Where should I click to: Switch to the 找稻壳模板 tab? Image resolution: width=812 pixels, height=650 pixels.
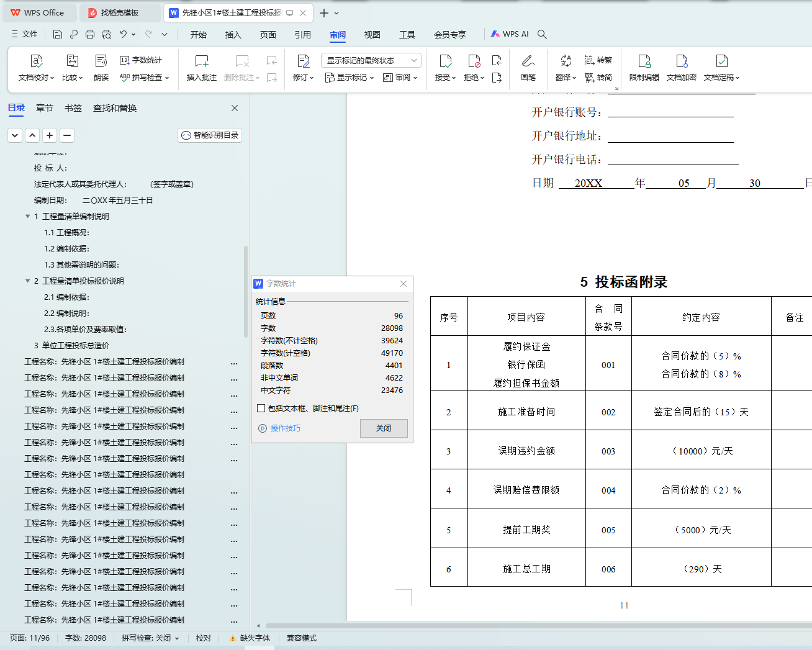coord(120,13)
